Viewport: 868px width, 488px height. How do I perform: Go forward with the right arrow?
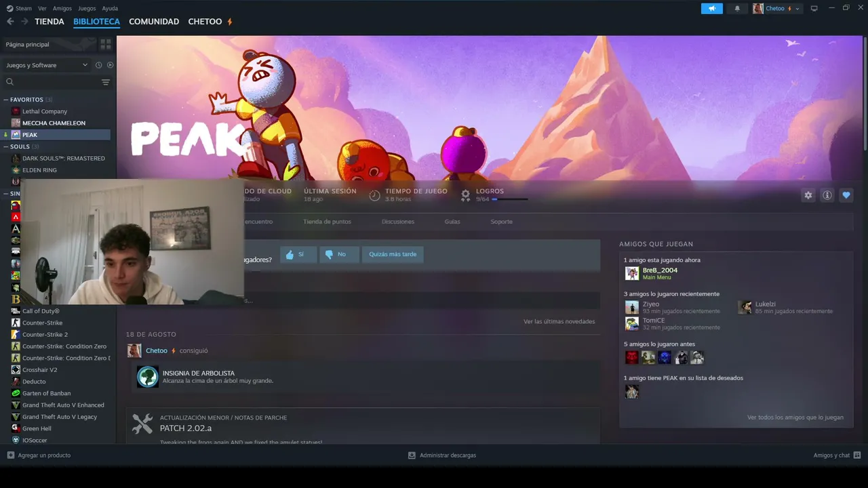point(24,22)
